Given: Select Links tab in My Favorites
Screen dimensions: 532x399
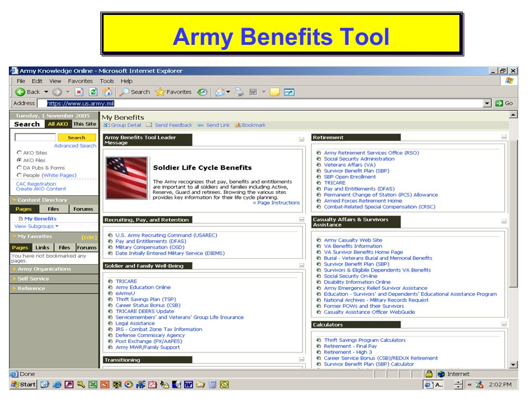Looking at the screenshot, I should click(x=43, y=248).
